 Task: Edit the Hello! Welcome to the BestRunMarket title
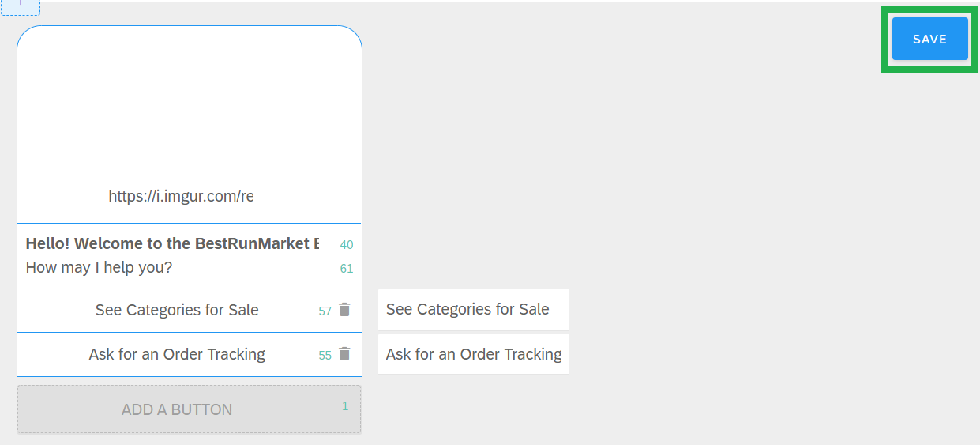(173, 243)
